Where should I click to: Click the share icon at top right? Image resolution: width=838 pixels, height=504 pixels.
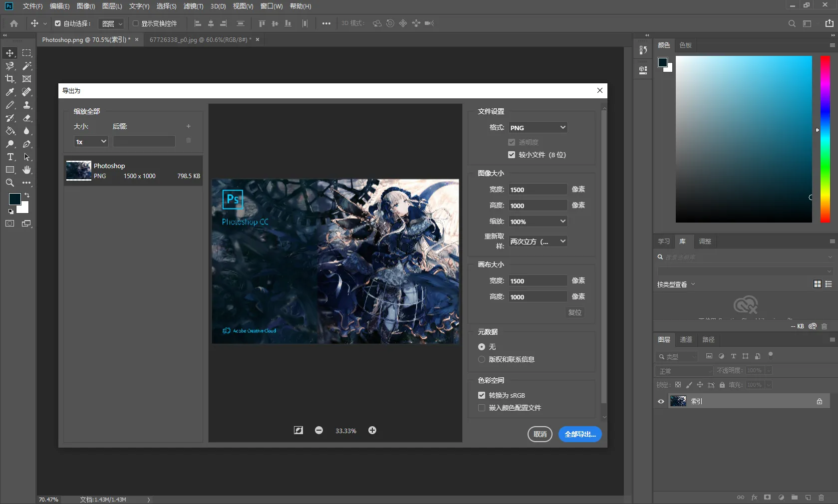[x=829, y=23]
